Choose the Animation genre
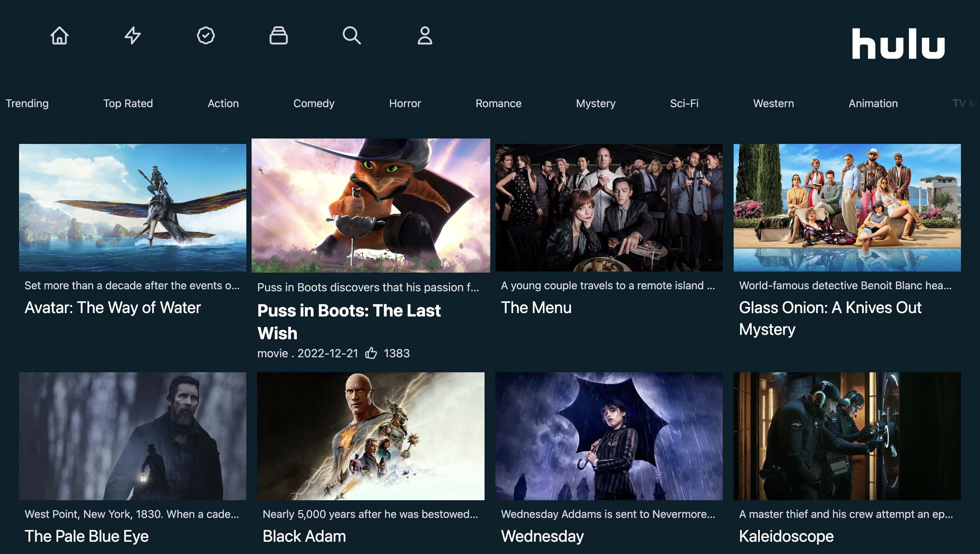This screenshot has width=980, height=554. pos(873,103)
